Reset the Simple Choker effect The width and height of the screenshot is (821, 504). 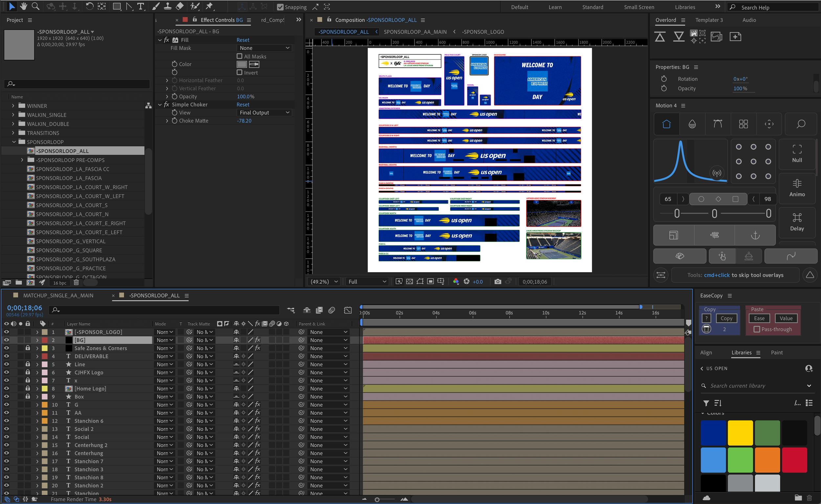(243, 104)
